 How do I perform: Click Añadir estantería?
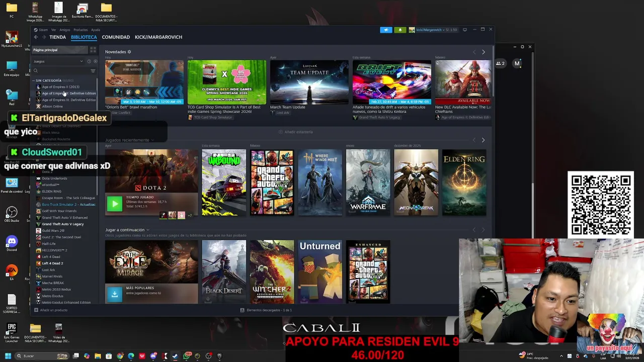296,132
